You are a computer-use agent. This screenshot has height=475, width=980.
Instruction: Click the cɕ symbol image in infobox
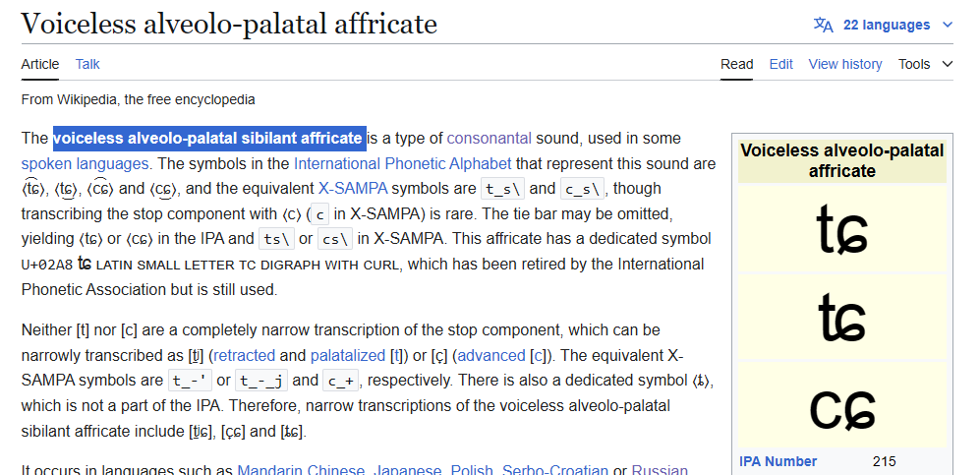pos(841,407)
